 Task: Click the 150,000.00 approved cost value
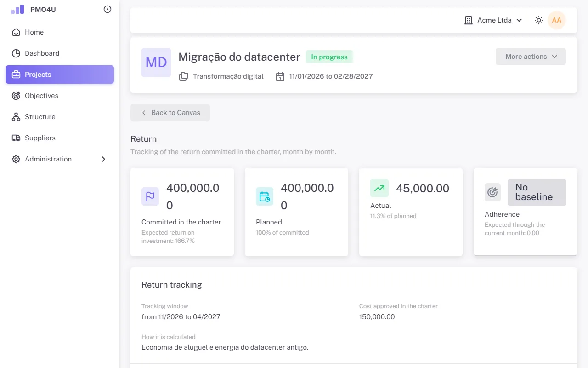377,317
